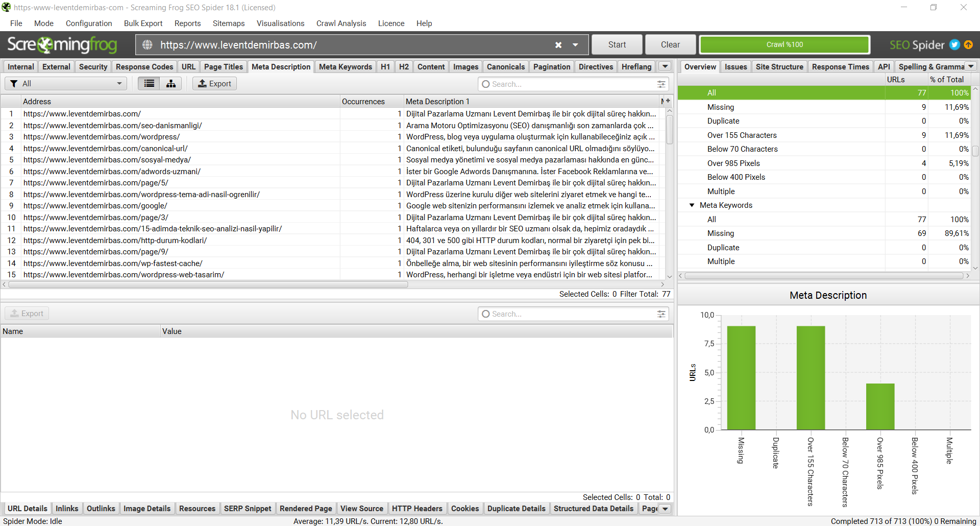Switch to the Response Codes tab

[144, 67]
